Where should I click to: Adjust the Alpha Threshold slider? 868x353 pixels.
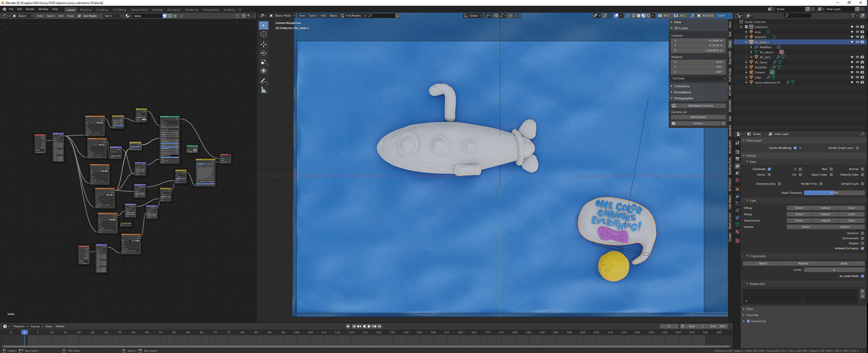point(834,193)
